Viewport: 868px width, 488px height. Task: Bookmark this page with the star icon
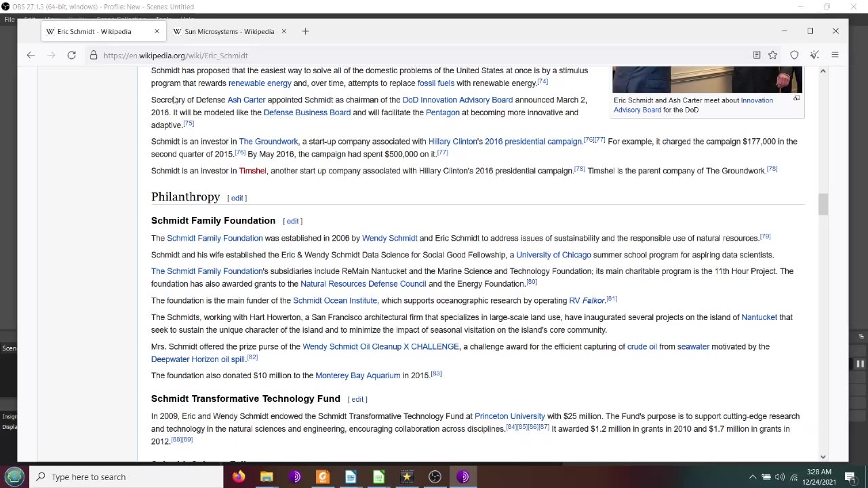click(772, 56)
